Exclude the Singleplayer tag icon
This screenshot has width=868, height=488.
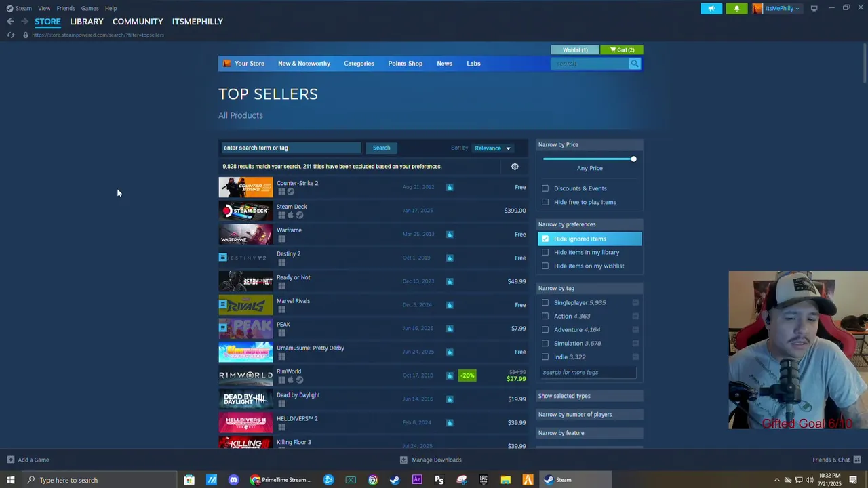635,302
